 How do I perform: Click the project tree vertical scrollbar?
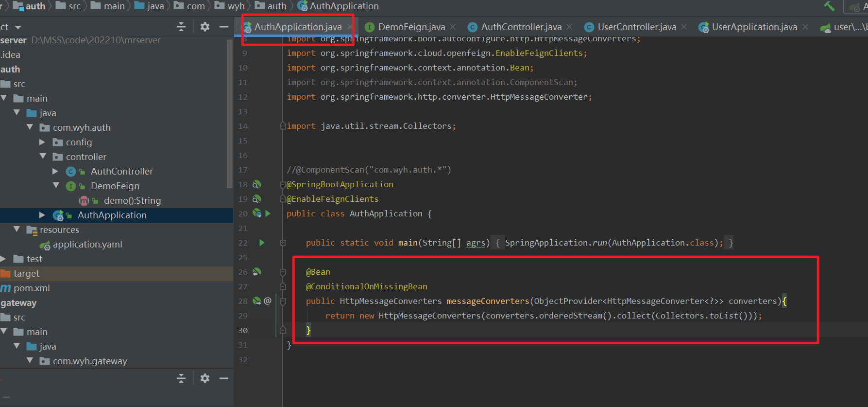230,114
